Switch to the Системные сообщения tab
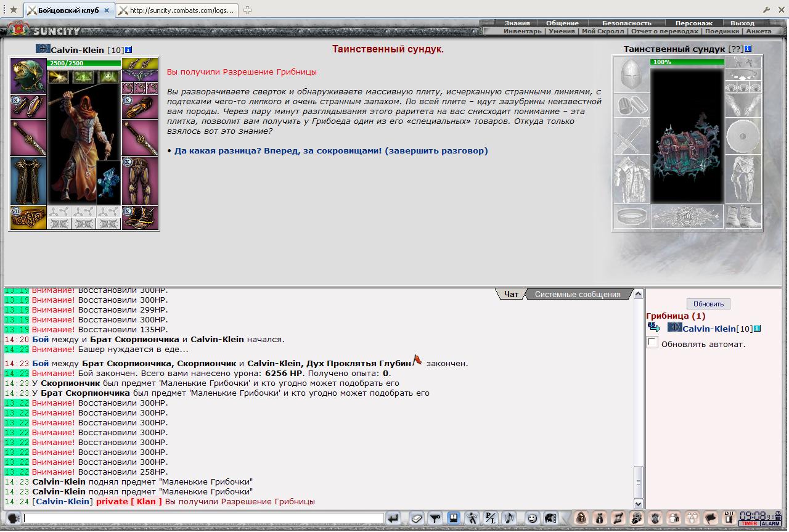789x532 pixels. pos(578,294)
